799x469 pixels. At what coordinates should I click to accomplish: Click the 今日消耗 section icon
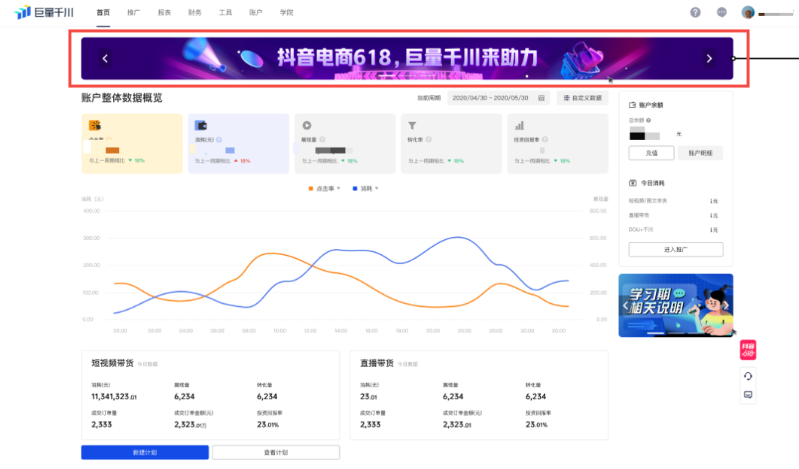pos(632,183)
